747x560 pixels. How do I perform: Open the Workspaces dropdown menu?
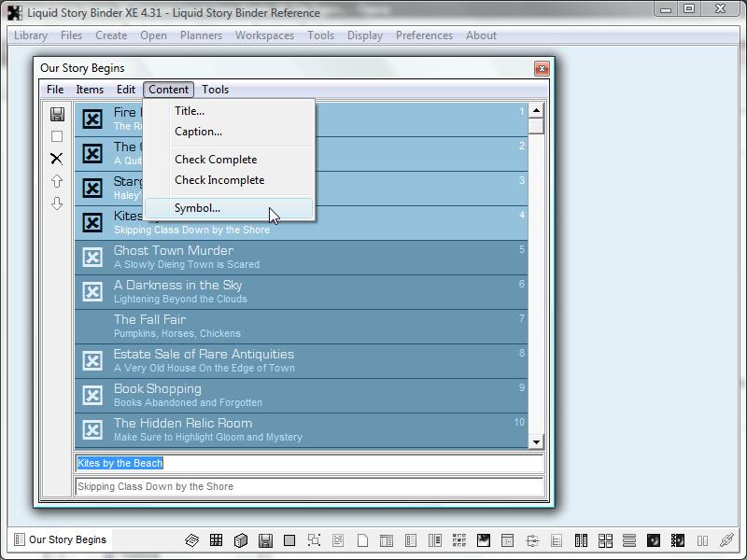click(264, 35)
